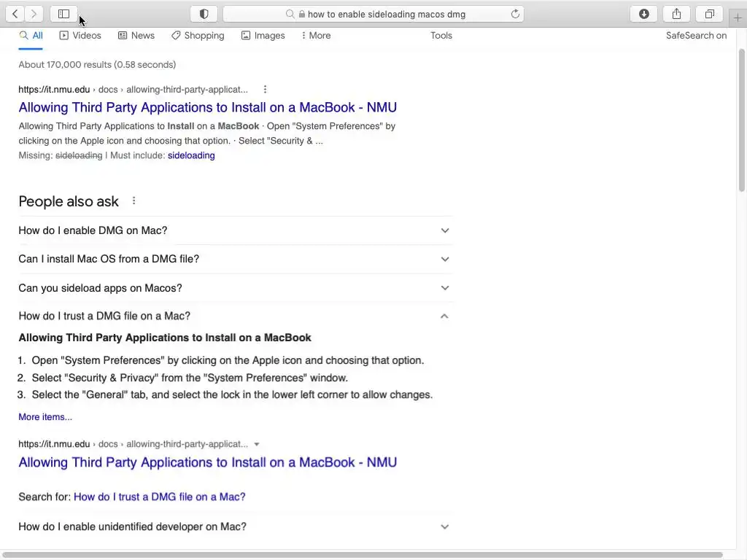Image resolution: width=747 pixels, height=560 pixels.
Task: Click the "More items..." link
Action: (45, 417)
